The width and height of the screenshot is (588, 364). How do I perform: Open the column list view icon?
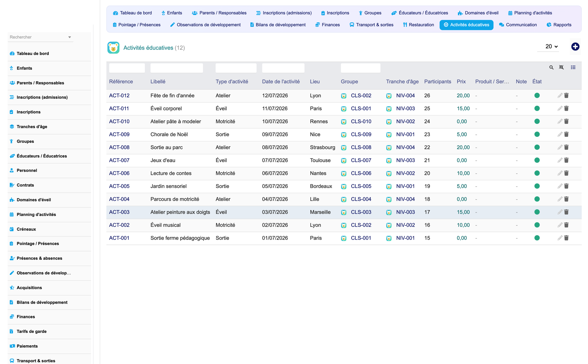coord(573,67)
